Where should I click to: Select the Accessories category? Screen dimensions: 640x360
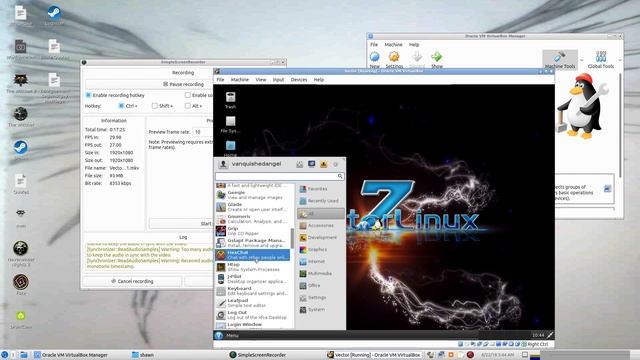[x=321, y=225]
